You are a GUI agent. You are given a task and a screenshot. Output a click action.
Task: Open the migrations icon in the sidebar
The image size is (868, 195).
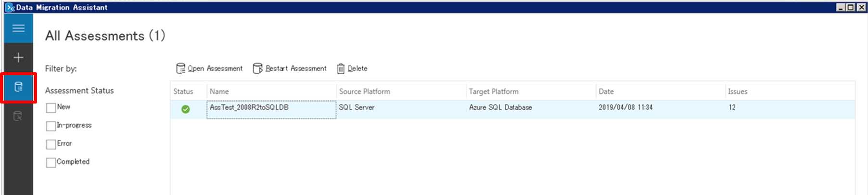pyautogui.click(x=18, y=116)
